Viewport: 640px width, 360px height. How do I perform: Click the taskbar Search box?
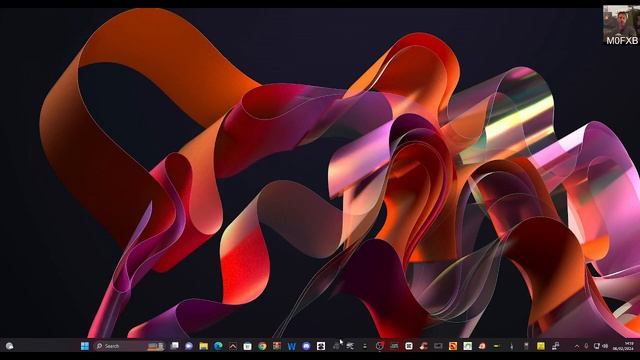click(x=129, y=346)
